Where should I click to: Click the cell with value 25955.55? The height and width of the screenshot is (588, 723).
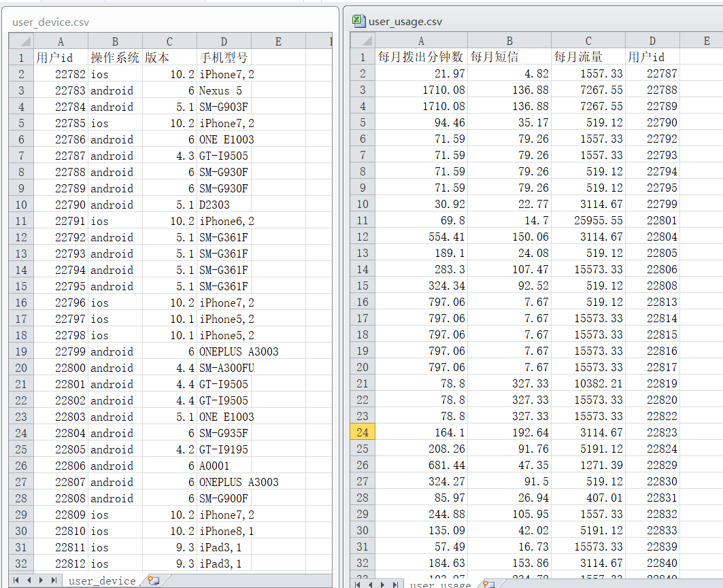[x=588, y=220]
